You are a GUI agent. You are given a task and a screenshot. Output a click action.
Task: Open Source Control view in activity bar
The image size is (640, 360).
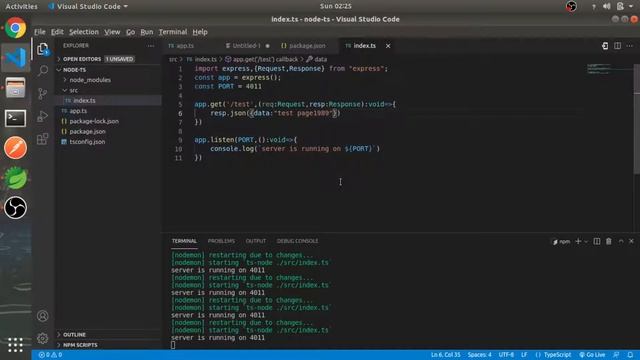pyautogui.click(x=42, y=94)
